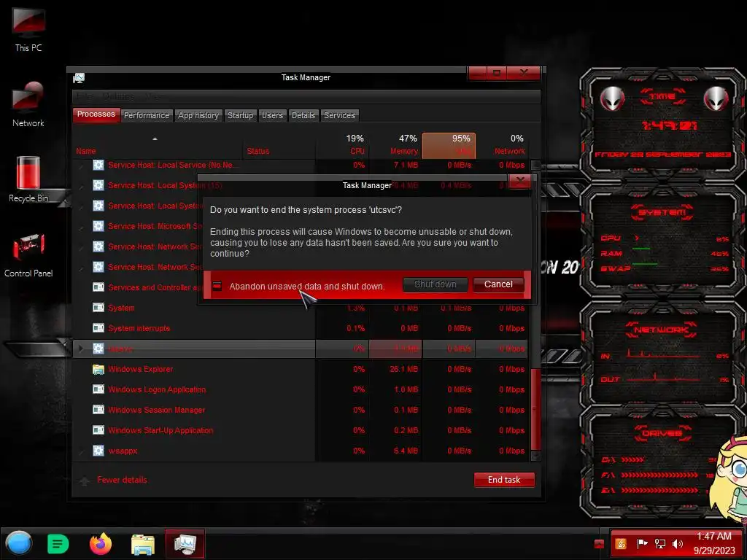Click Cancel in the confirmation dialog
Screen dimensions: 747x560
(498, 284)
